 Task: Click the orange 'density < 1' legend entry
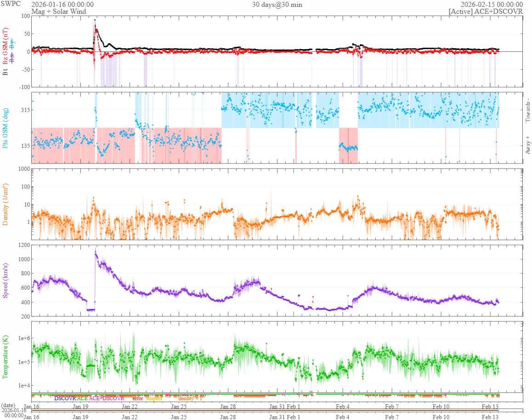point(190,398)
